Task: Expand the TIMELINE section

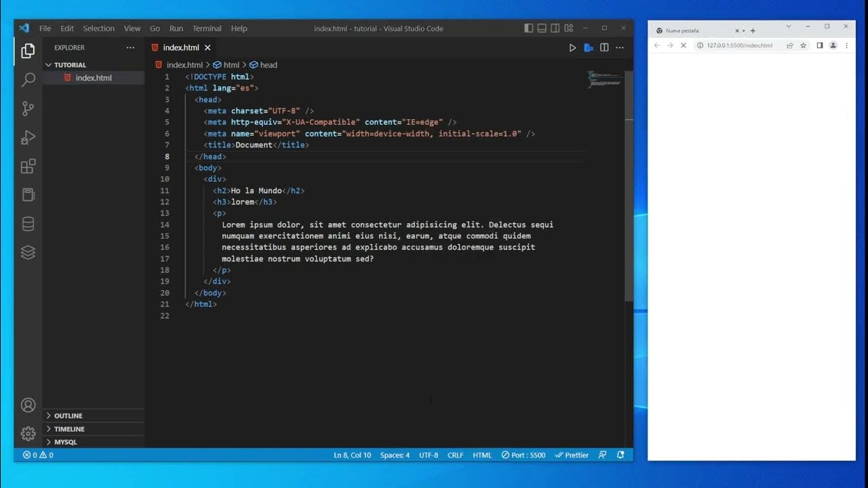Action: click(94, 429)
